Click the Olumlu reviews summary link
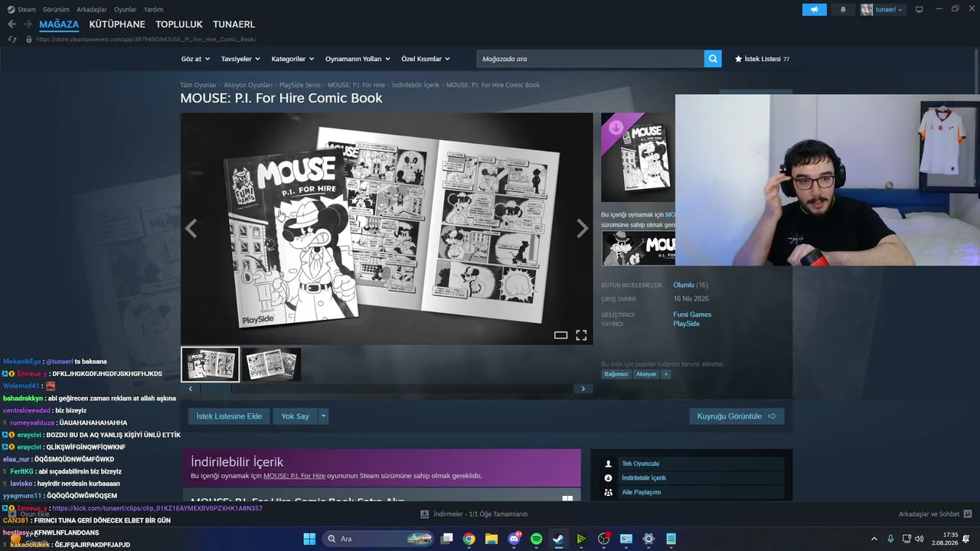 point(684,285)
